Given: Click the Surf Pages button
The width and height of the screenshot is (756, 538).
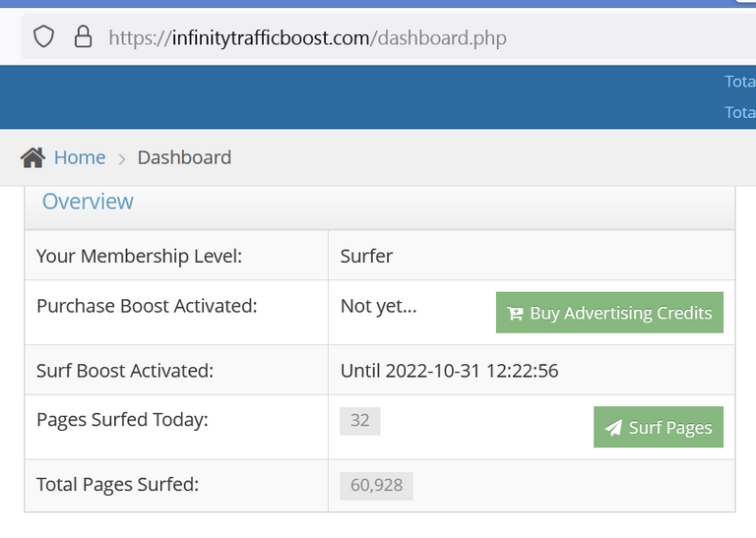Looking at the screenshot, I should coord(659,427).
